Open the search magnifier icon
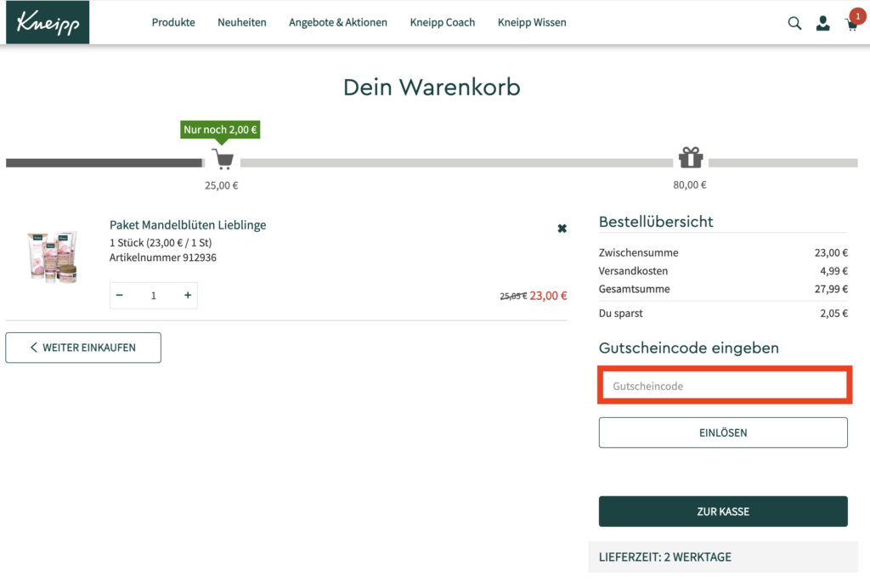870x588 pixels. click(794, 23)
